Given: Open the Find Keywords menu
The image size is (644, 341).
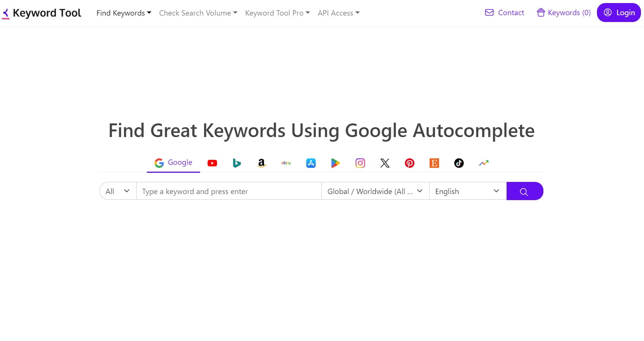Looking at the screenshot, I should click(x=124, y=13).
